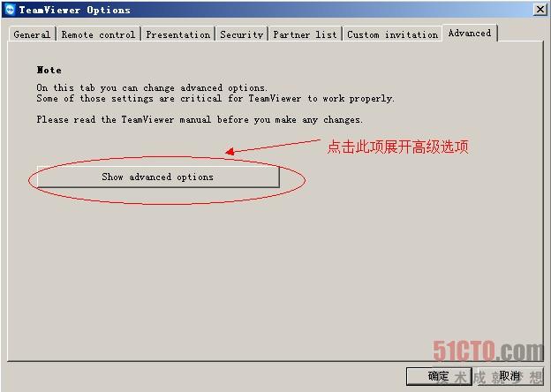The image size is (551, 392).
Task: Click the 51CTO.com watermark
Action: 487,351
